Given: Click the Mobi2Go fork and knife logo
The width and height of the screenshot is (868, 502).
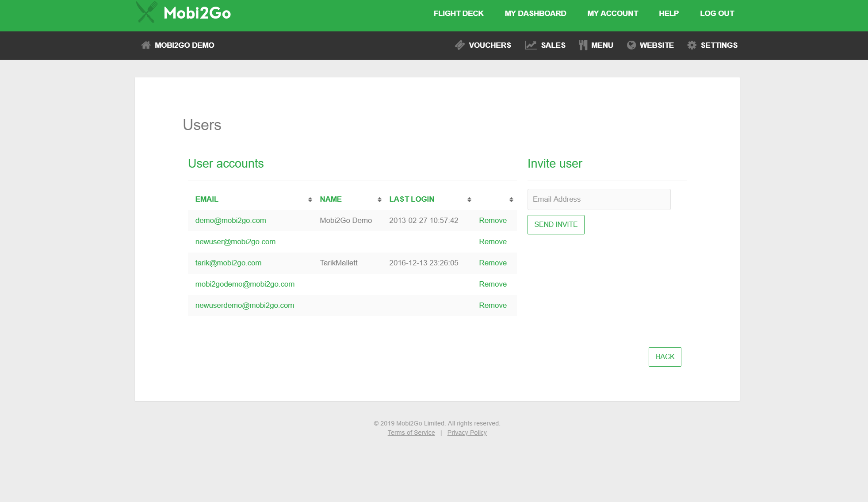Looking at the screenshot, I should 146,12.
